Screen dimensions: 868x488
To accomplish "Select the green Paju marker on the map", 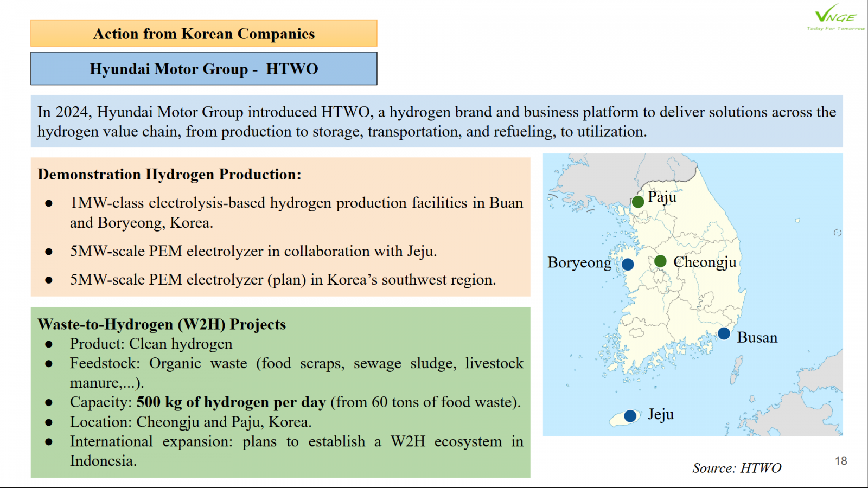I will pyautogui.click(x=638, y=202).
